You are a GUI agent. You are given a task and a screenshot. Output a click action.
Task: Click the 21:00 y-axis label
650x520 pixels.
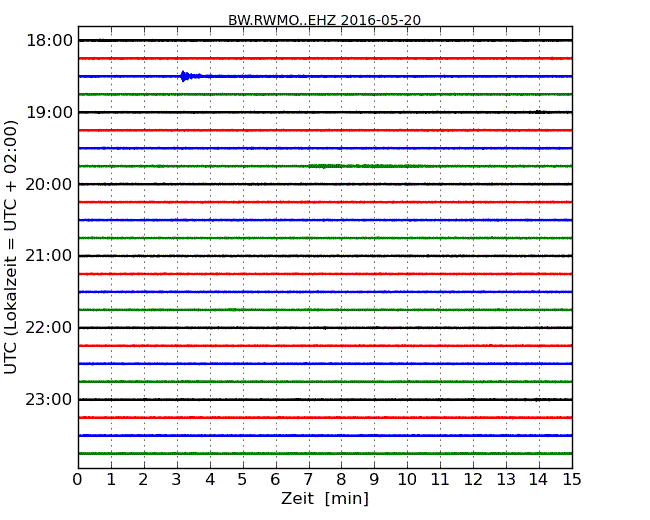(x=49, y=256)
